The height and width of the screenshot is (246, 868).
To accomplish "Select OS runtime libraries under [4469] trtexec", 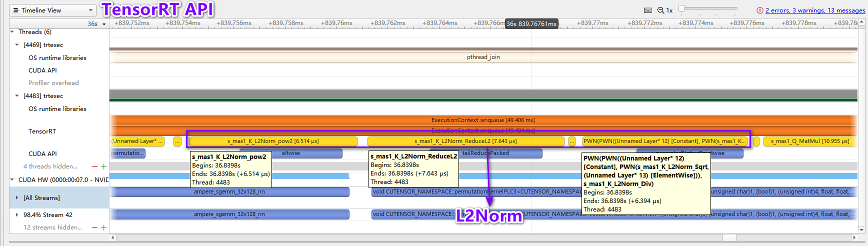I will [x=57, y=58].
